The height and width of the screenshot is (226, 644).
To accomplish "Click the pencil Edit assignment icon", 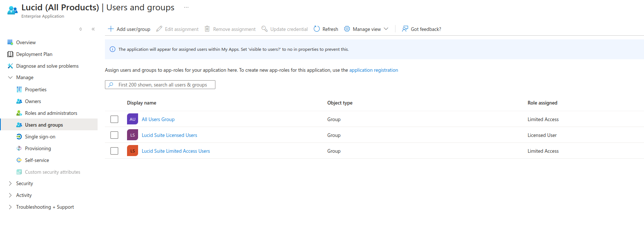I will (x=159, y=29).
